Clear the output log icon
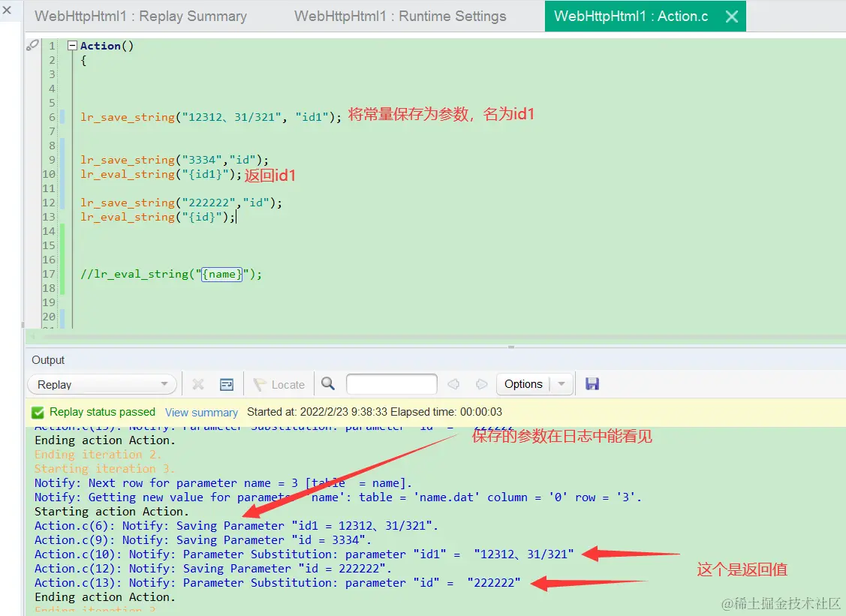Image resolution: width=846 pixels, height=616 pixels. 198,384
